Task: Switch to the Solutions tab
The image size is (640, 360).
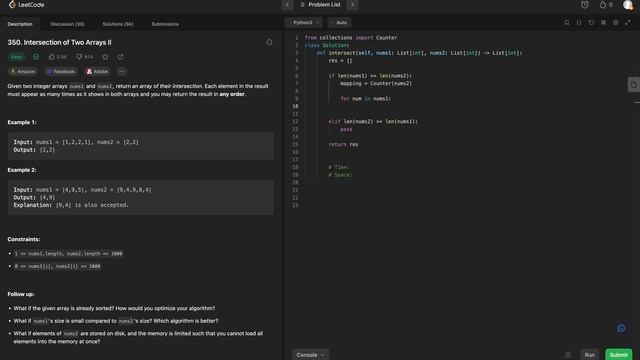Action: [118, 24]
